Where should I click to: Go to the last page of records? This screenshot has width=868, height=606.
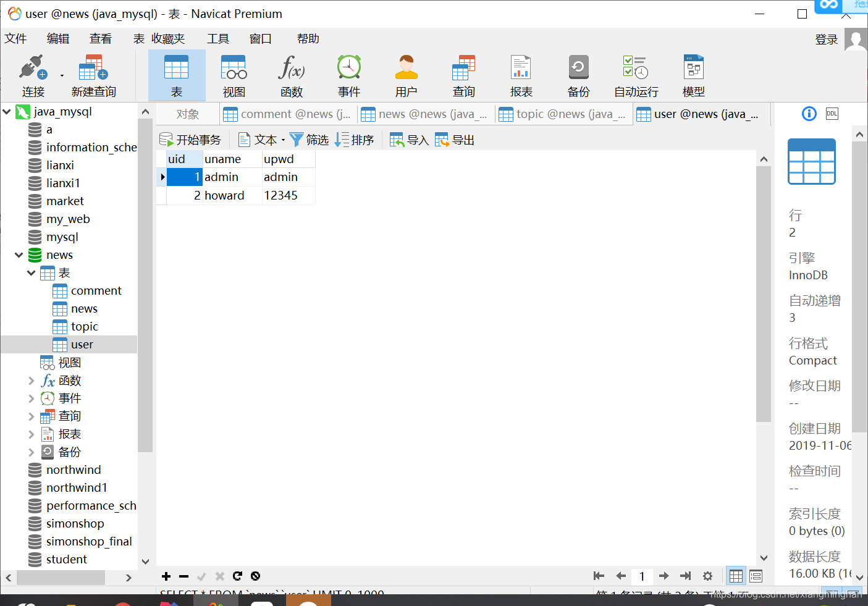tap(686, 576)
